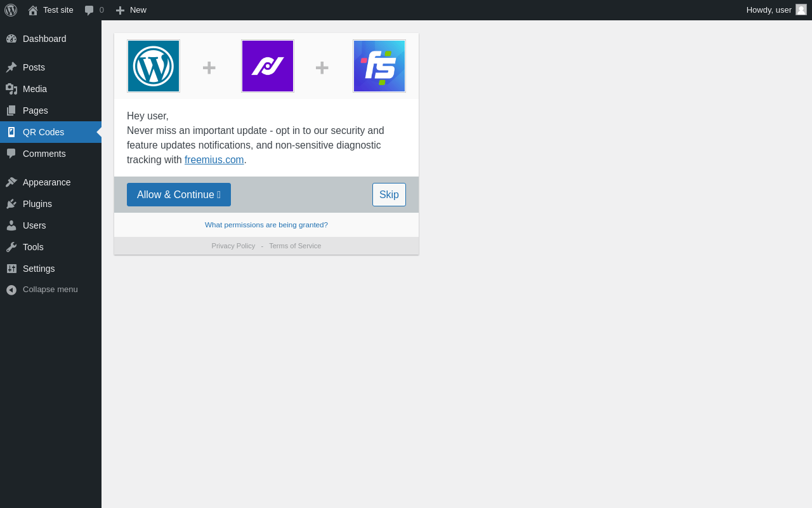Click the Dashboard gauge icon
812x508 pixels.
[x=11, y=39]
